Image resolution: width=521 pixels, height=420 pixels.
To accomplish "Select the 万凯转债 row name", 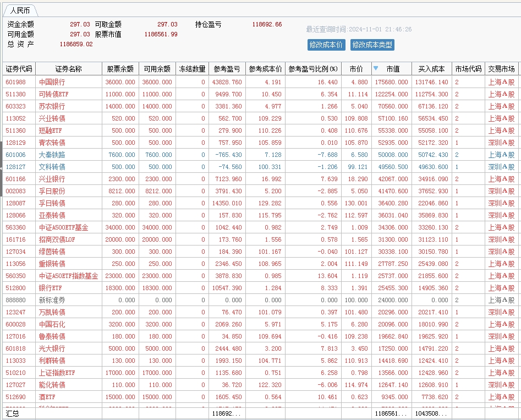I will click(x=52, y=312).
